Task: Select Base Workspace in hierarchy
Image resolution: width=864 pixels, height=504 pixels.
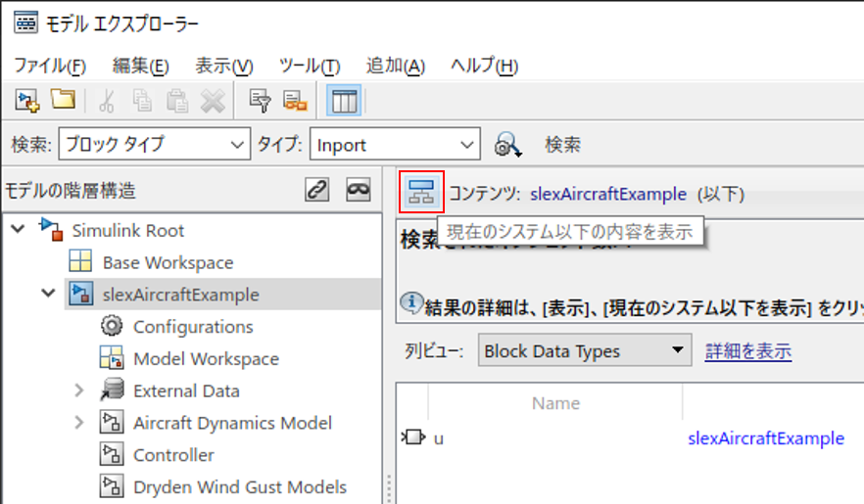Action: [x=168, y=262]
